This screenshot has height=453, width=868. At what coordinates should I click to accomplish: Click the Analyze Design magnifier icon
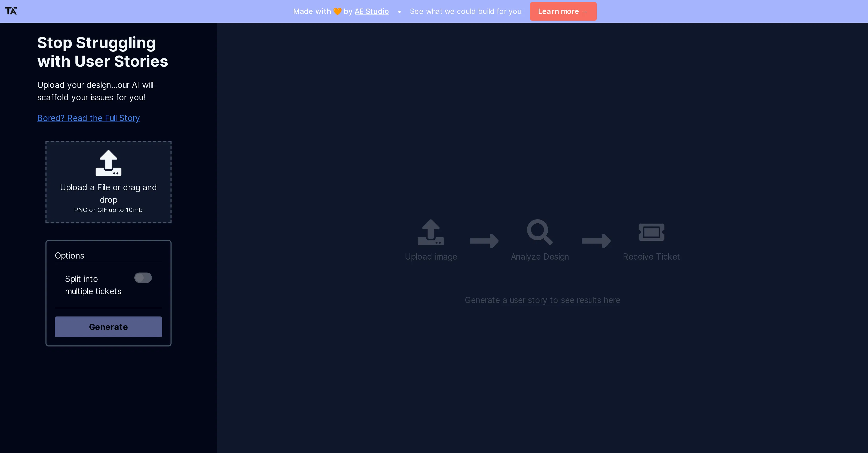pos(539,232)
